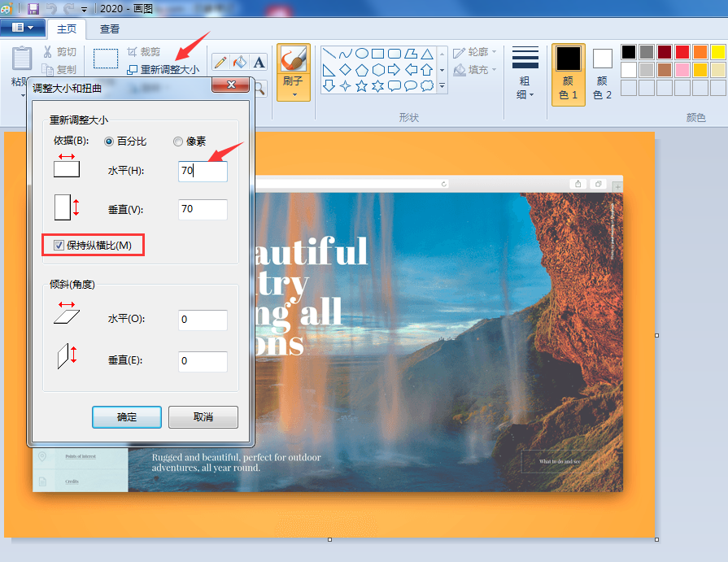Pick the cloud callout shape
Screen dimensions: 728x562
click(427, 86)
